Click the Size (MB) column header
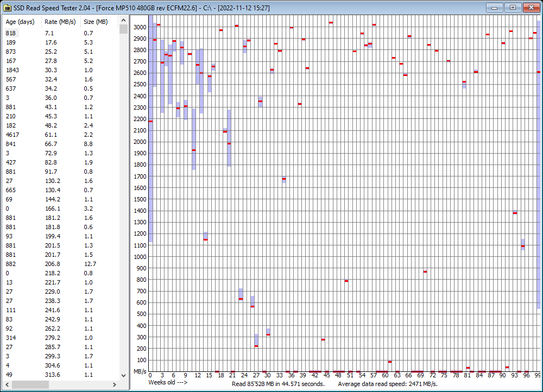This screenshot has height=392, width=543. coord(96,22)
